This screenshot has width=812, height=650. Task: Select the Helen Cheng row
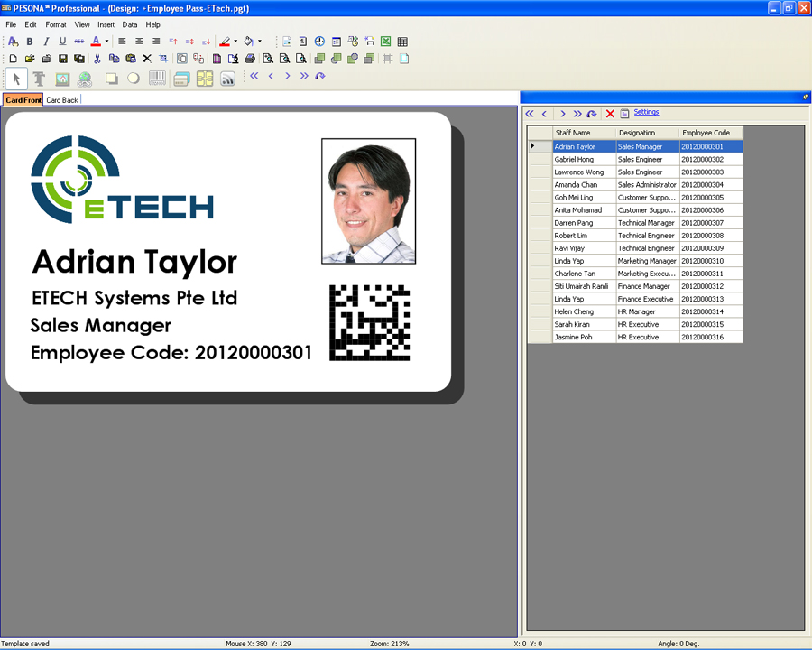coord(576,311)
